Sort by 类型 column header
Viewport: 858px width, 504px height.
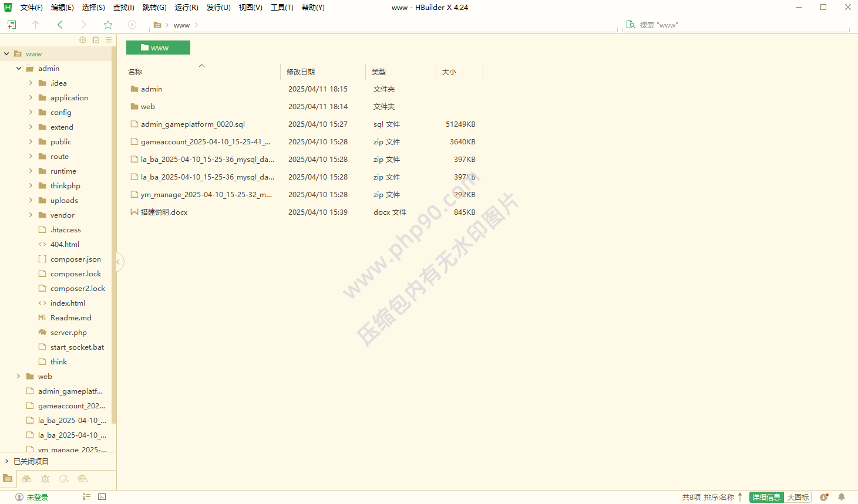coord(379,72)
